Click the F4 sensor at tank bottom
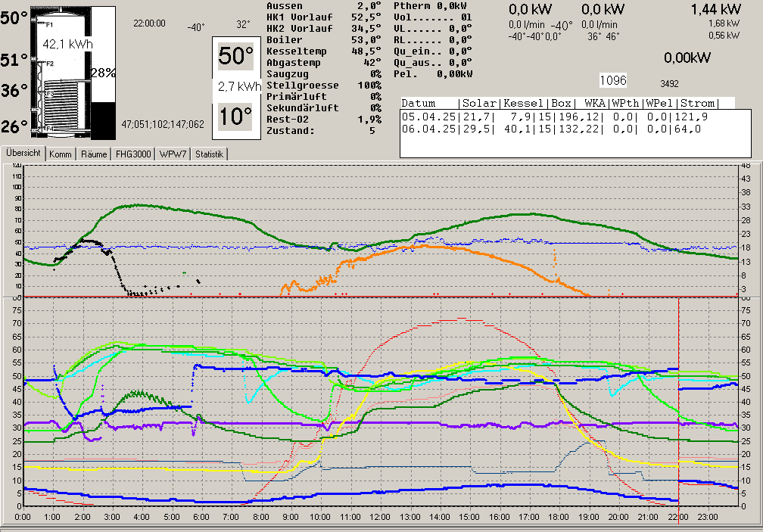763x532 pixels. click(48, 130)
